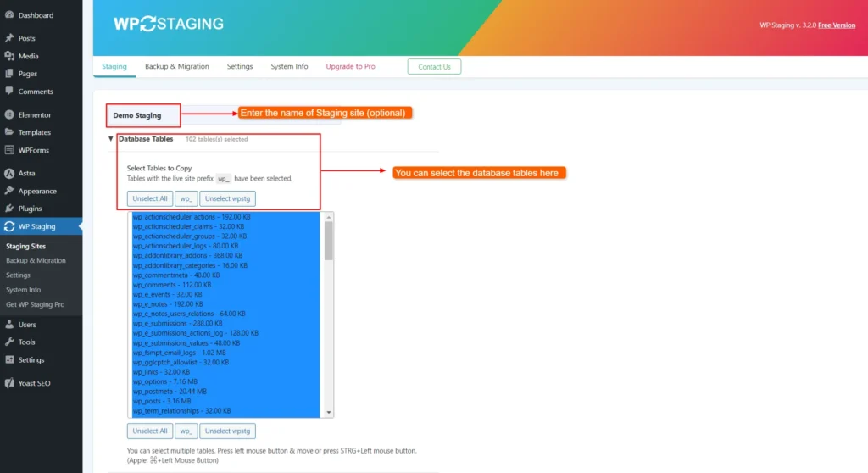Open Yoast SEO via its icon

[8, 383]
